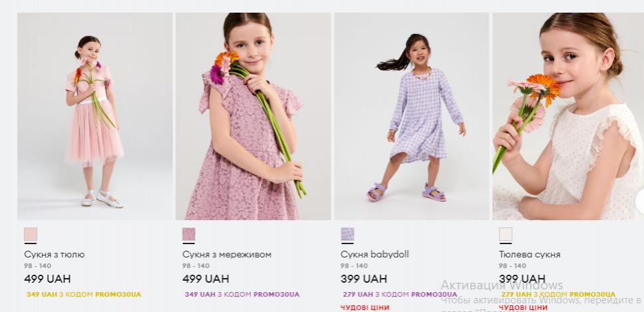
Task: Open the Сукня babydoll product link
Action: pyautogui.click(x=375, y=255)
